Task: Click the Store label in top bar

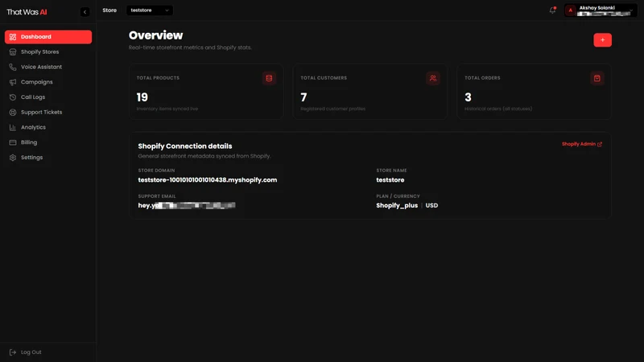Action: click(109, 10)
